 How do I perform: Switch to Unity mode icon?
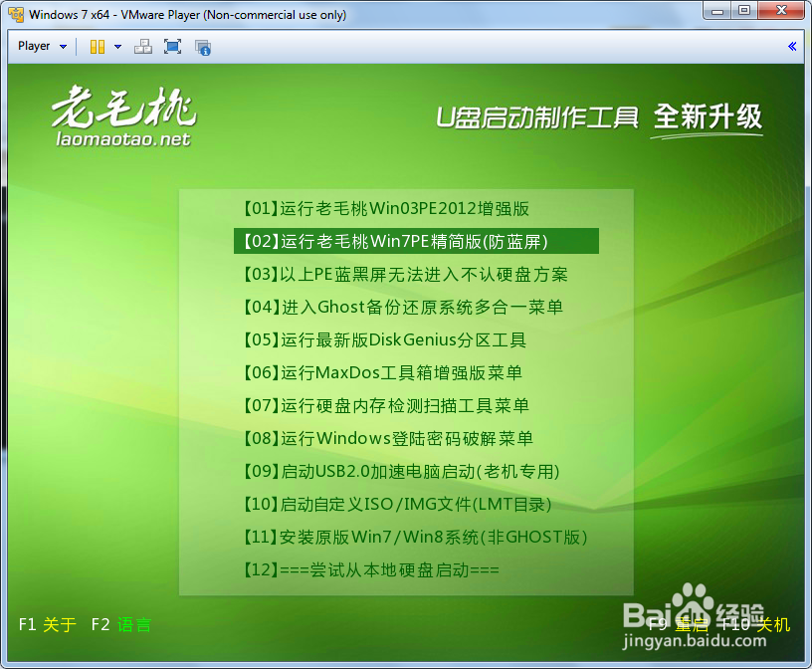203,47
